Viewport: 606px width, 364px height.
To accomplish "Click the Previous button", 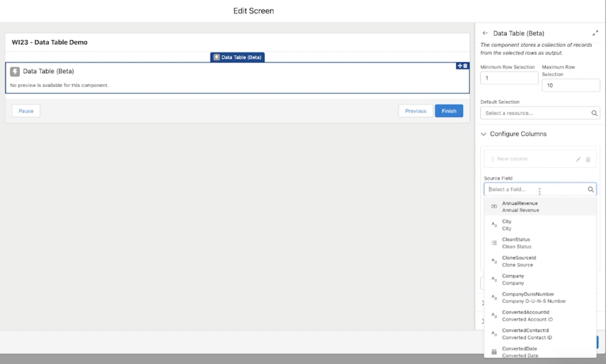I will click(415, 111).
